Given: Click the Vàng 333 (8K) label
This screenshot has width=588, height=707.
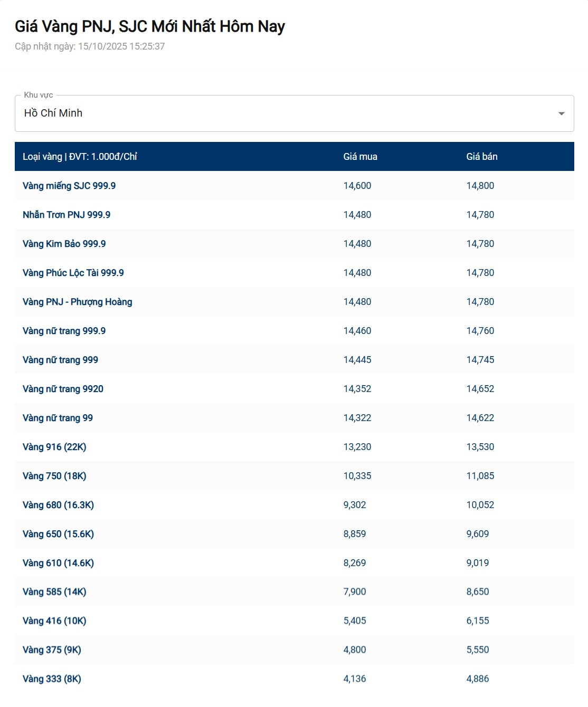Looking at the screenshot, I should click(x=52, y=679).
